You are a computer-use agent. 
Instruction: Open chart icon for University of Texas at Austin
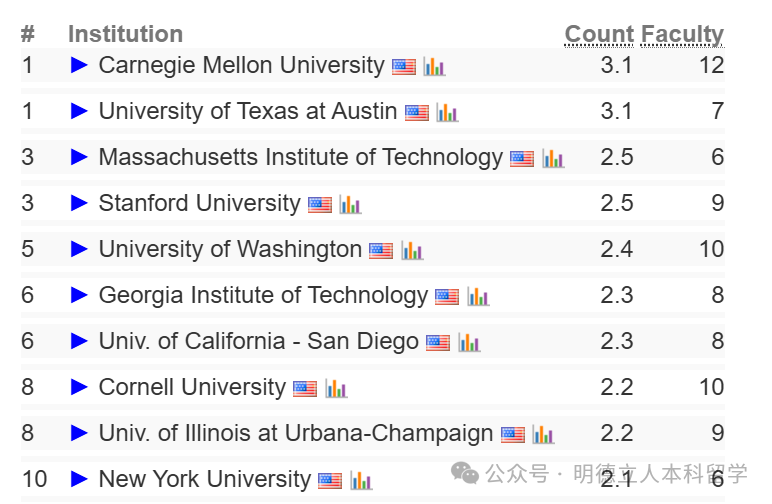point(447,113)
